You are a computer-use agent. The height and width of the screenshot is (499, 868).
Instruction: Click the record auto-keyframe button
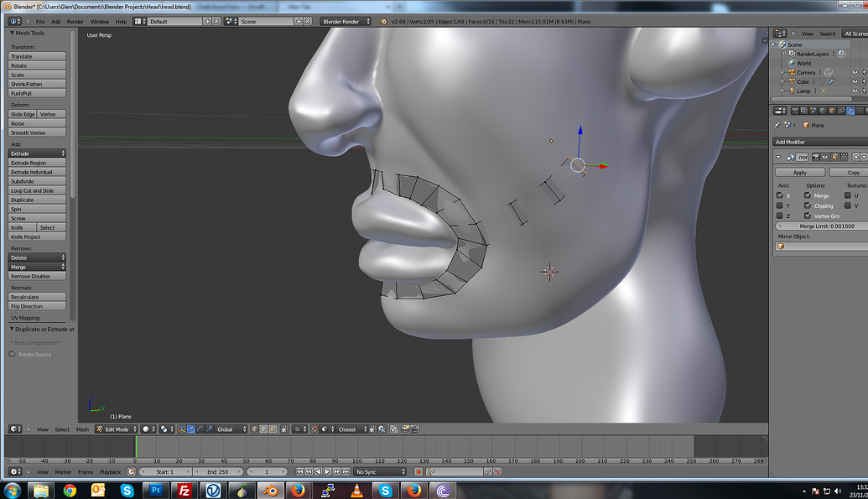point(418,472)
